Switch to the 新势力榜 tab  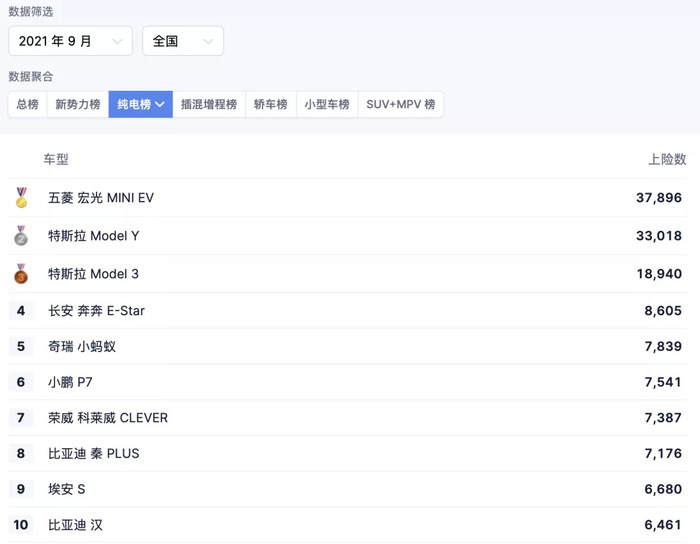78,104
